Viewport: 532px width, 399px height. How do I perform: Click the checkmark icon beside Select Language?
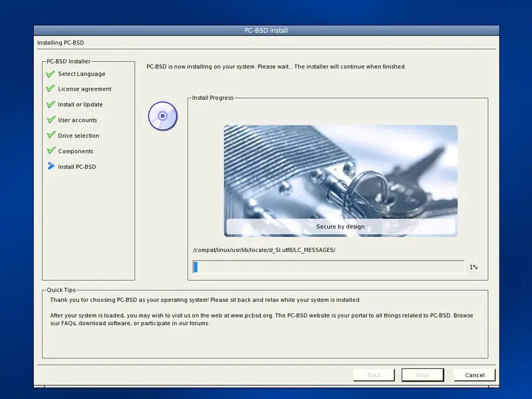coord(51,74)
